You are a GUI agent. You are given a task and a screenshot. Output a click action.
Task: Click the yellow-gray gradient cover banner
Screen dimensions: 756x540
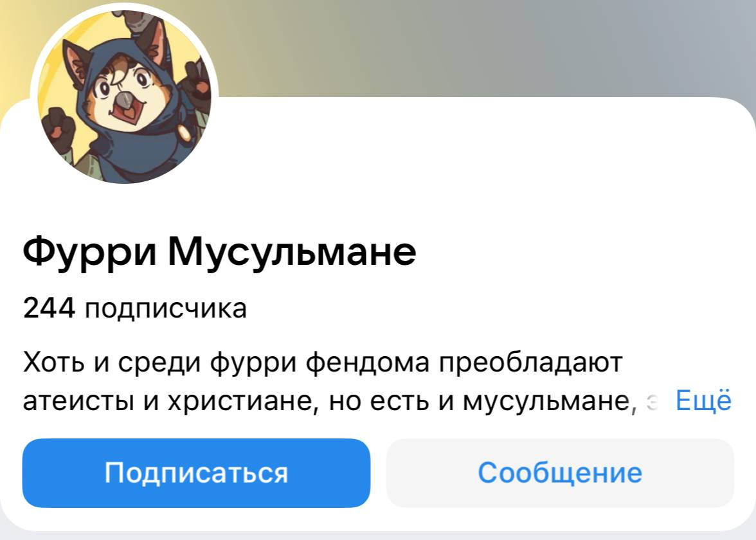[482, 48]
